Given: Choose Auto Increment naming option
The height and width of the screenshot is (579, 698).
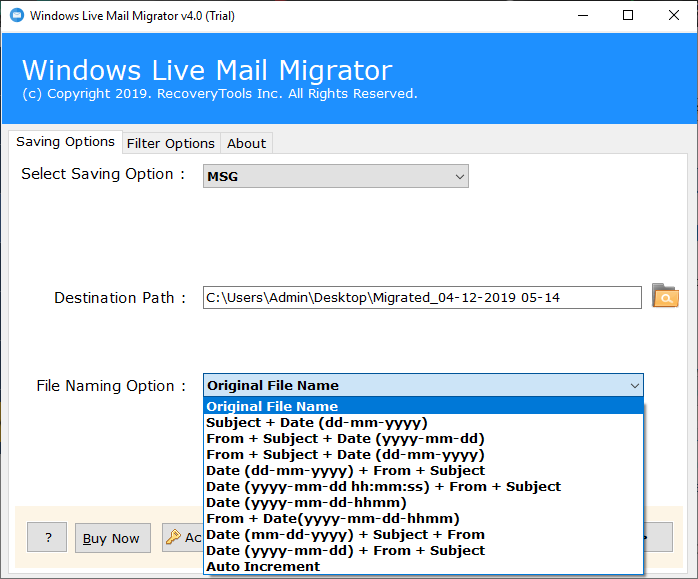Looking at the screenshot, I should [x=423, y=567].
